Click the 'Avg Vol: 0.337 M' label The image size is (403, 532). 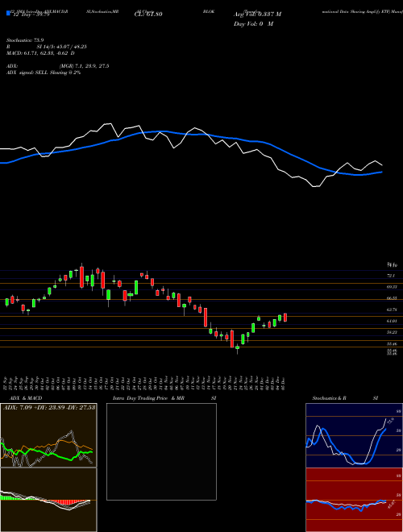[258, 15]
